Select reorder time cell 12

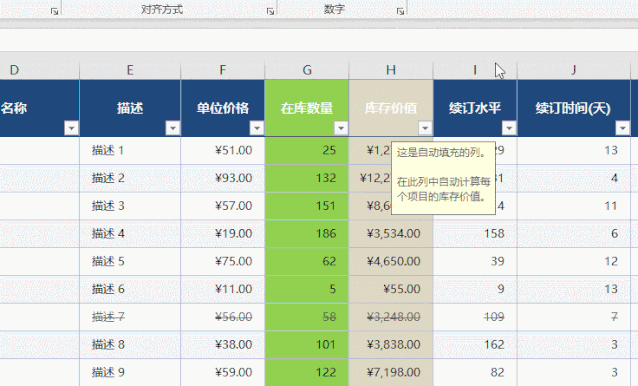click(574, 261)
